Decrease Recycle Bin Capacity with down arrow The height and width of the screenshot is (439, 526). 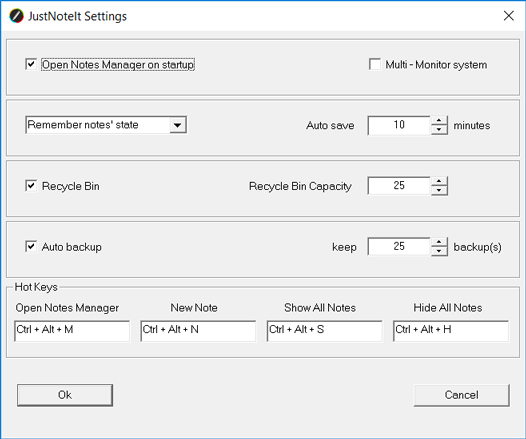439,190
